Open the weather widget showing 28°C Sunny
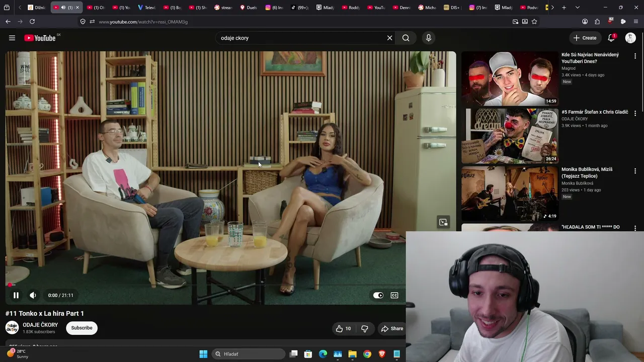 pyautogui.click(x=18, y=354)
